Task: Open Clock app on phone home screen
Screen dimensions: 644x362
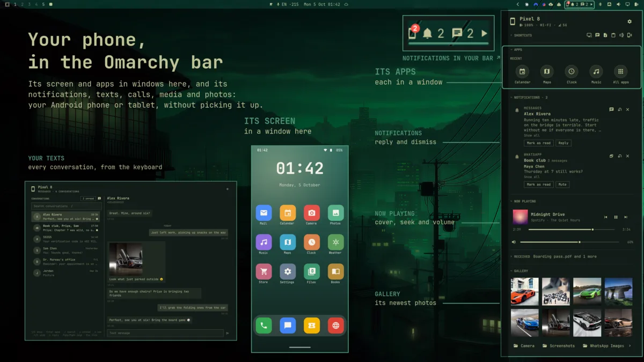Action: tap(311, 242)
